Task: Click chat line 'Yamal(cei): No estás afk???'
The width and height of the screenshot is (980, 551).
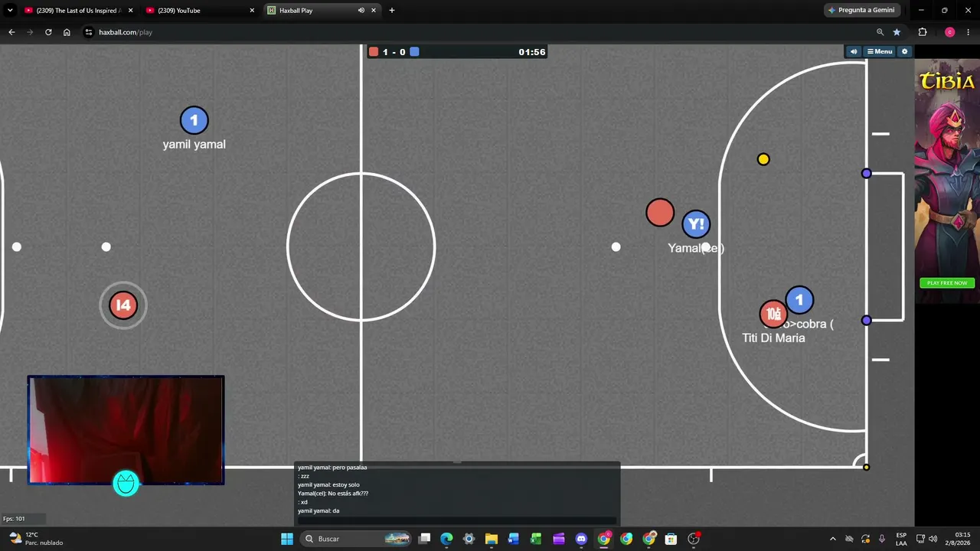Action: coord(333,494)
